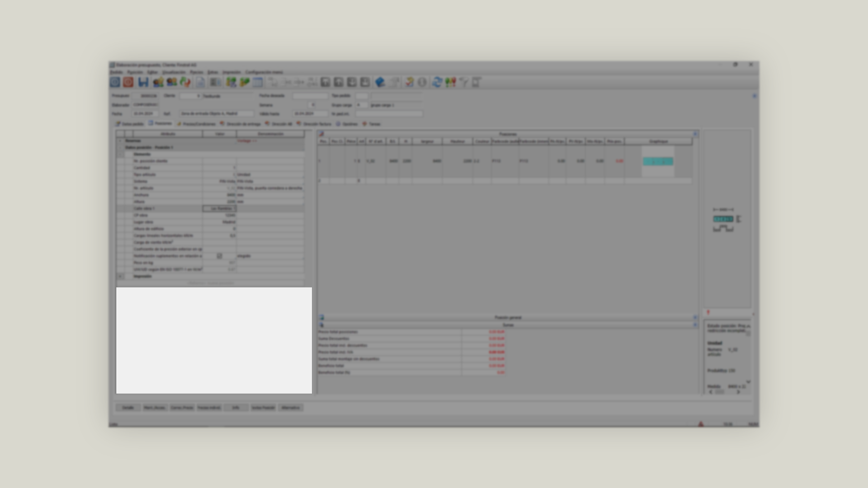Viewport: 868px width, 488px height.
Task: Switch to the Precios/Condiciones tab
Action: [196, 124]
